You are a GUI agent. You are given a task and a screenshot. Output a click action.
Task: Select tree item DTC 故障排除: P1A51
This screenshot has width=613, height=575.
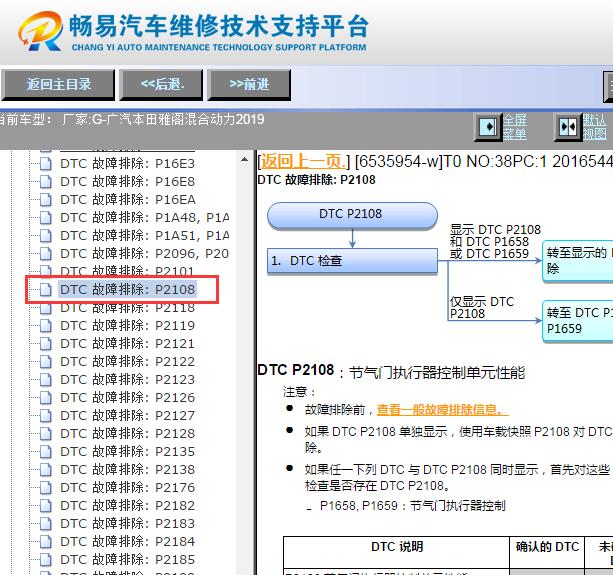145,235
